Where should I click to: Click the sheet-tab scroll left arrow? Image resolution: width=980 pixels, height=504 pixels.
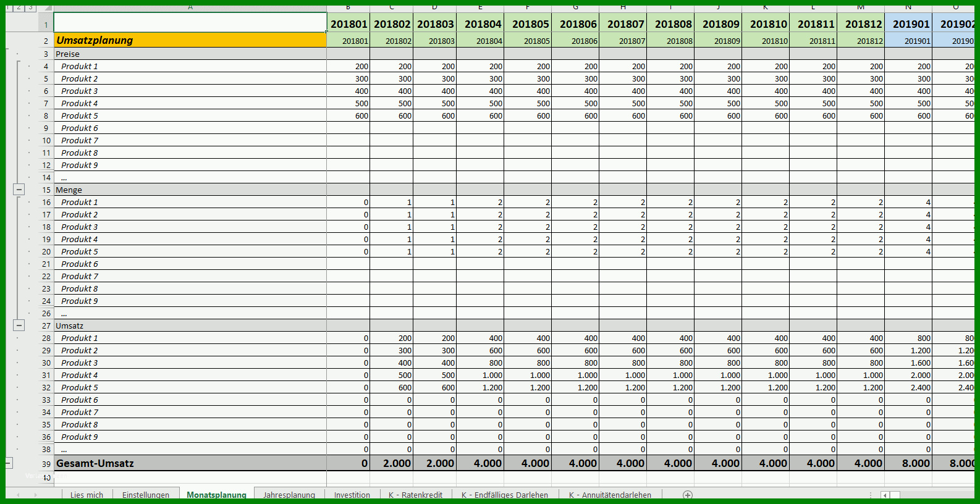[x=18, y=495]
